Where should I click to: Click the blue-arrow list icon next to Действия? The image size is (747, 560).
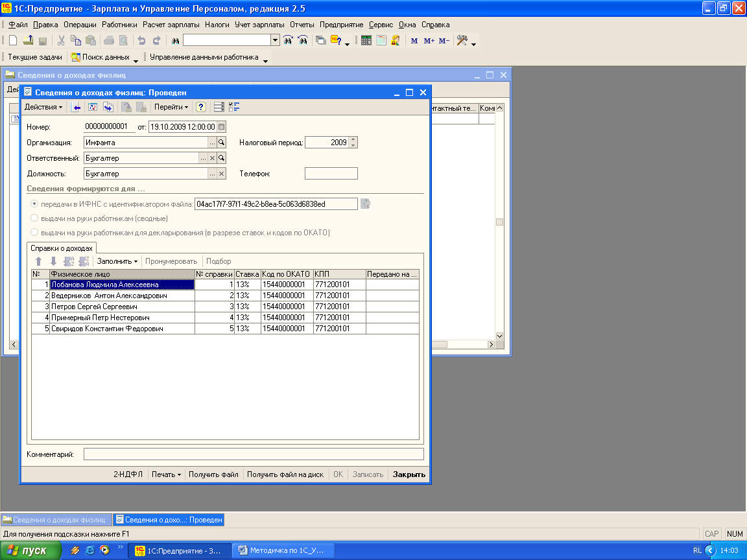click(75, 107)
